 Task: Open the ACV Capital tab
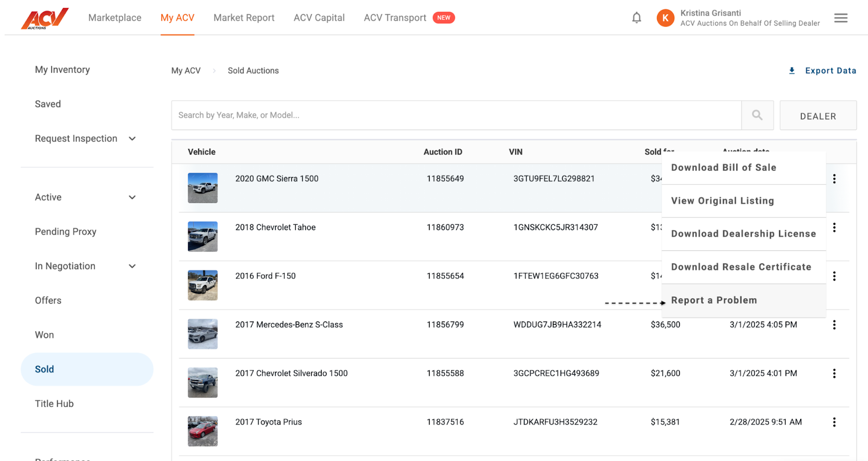[319, 18]
